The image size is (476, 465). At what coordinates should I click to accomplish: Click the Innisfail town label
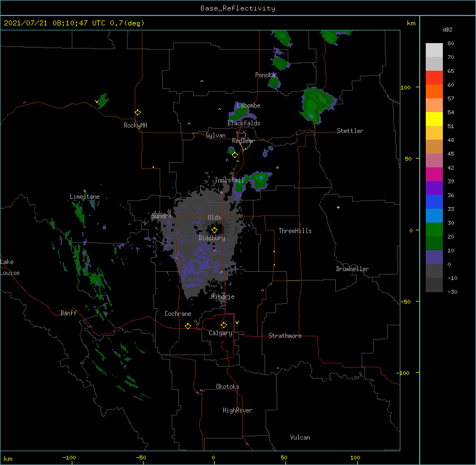click(229, 180)
